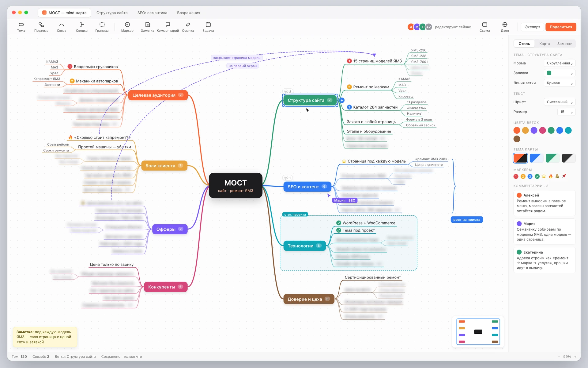Select the Подтема subtopic tool
The height and width of the screenshot is (368, 588).
click(41, 27)
